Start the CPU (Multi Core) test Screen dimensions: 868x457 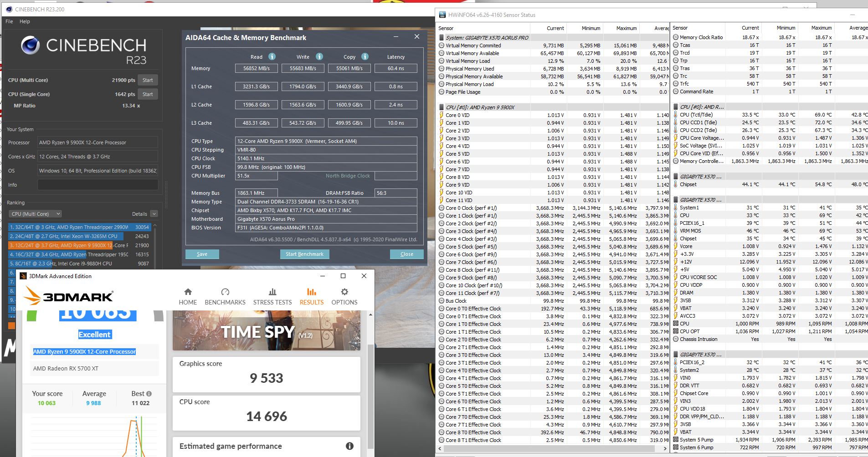click(148, 80)
